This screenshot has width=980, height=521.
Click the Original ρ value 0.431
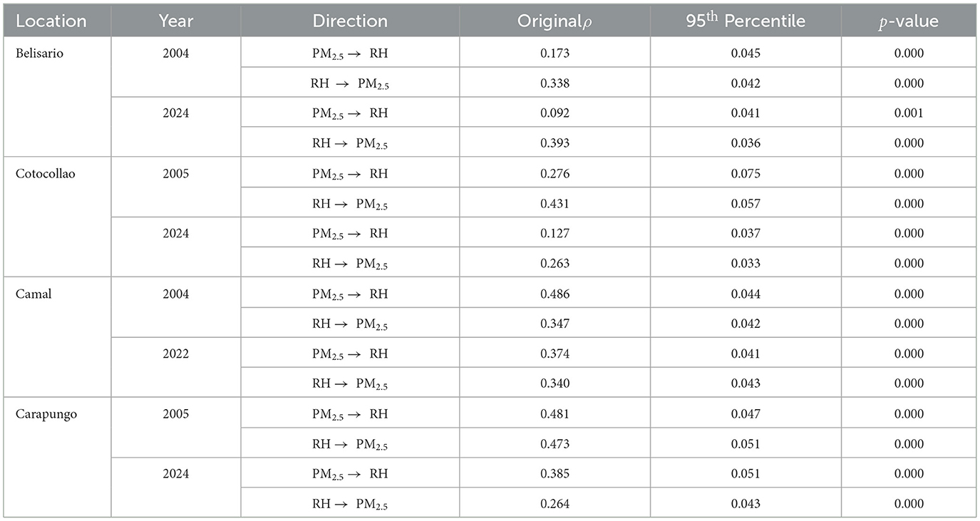tap(555, 204)
